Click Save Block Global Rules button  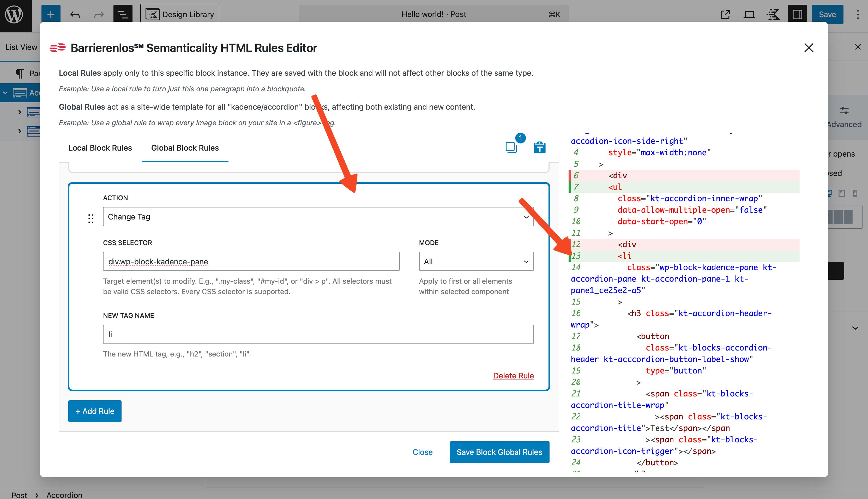pos(499,452)
